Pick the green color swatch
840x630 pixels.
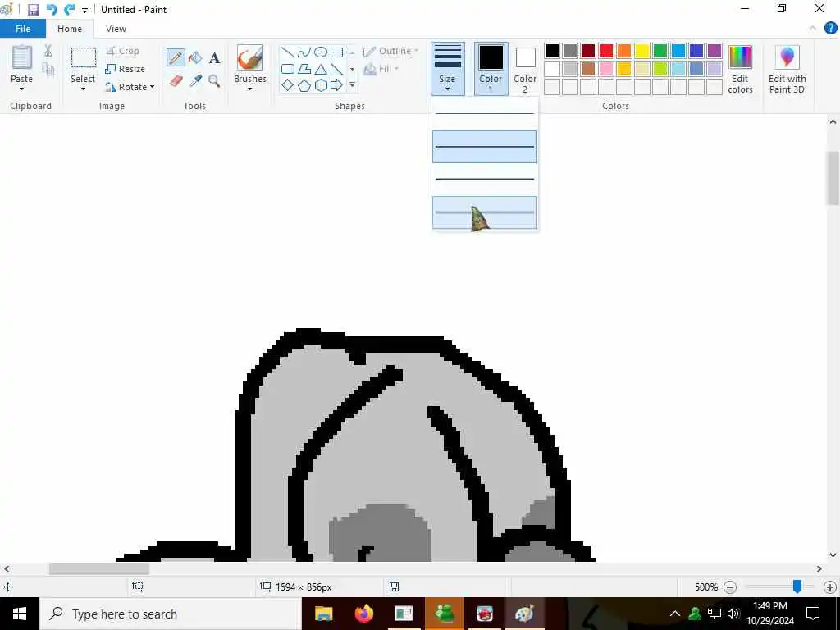click(660, 51)
